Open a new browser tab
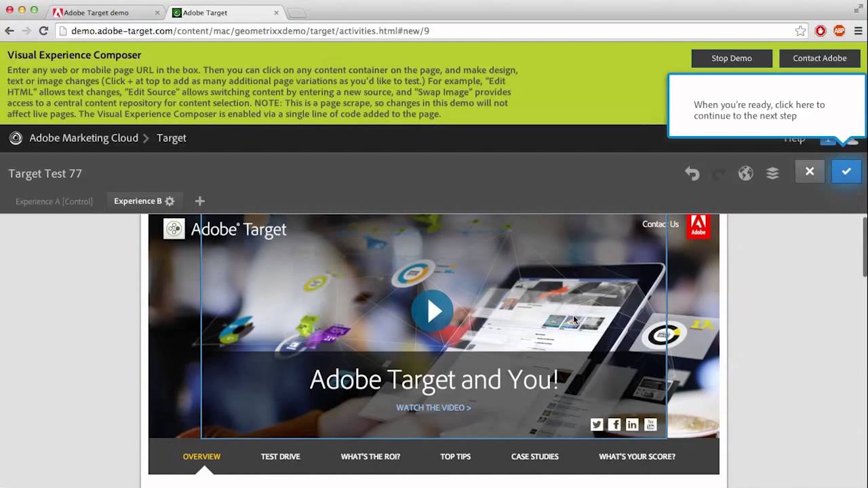The image size is (868, 488). (296, 13)
